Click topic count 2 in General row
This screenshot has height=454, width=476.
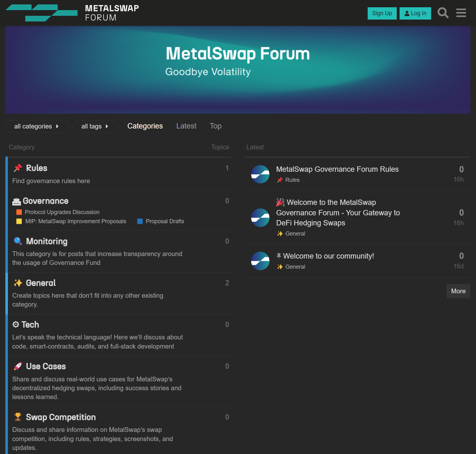227,283
